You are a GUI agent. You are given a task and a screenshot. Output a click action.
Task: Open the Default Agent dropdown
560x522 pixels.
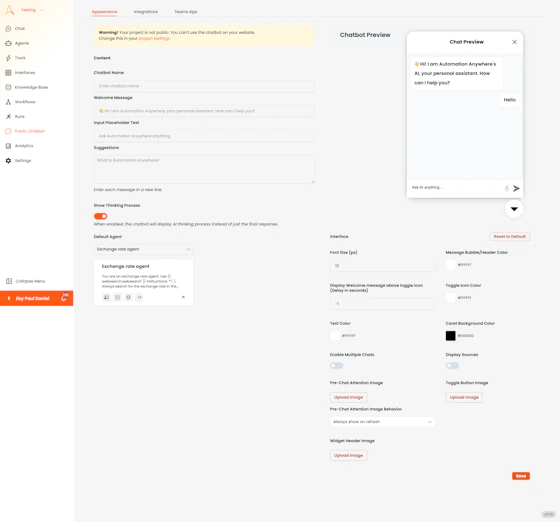(x=143, y=249)
